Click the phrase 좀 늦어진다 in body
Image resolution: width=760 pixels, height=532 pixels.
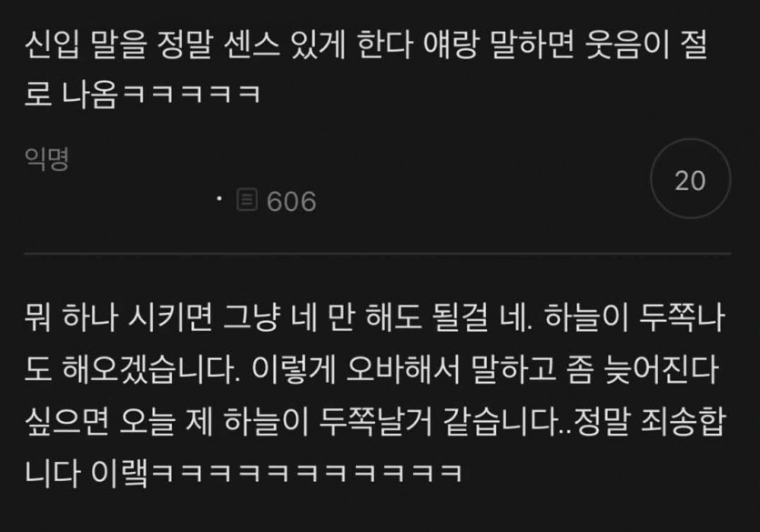pyautogui.click(x=643, y=370)
